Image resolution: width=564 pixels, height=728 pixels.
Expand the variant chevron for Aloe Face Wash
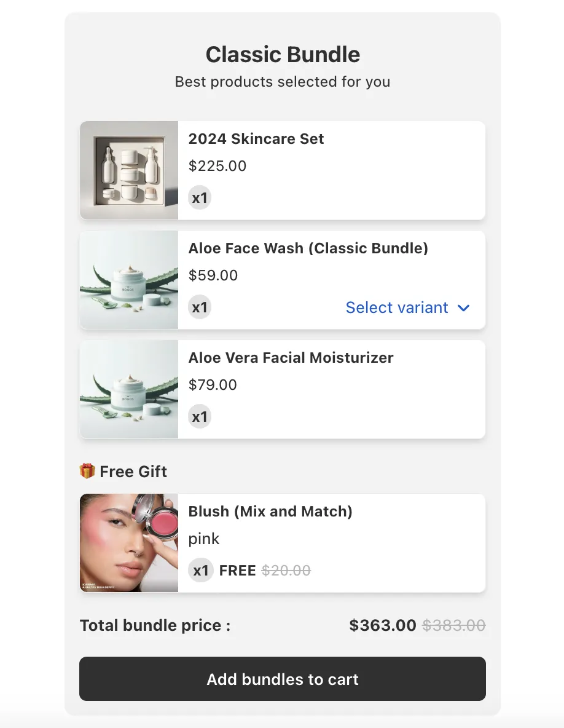(464, 308)
